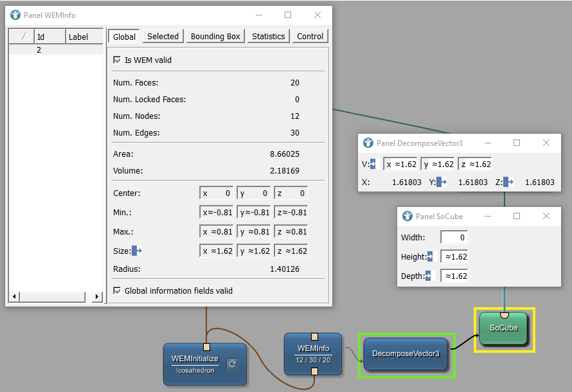This screenshot has width=572, height=392.
Task: Toggle the Global information fields valid checkbox
Action: (117, 290)
